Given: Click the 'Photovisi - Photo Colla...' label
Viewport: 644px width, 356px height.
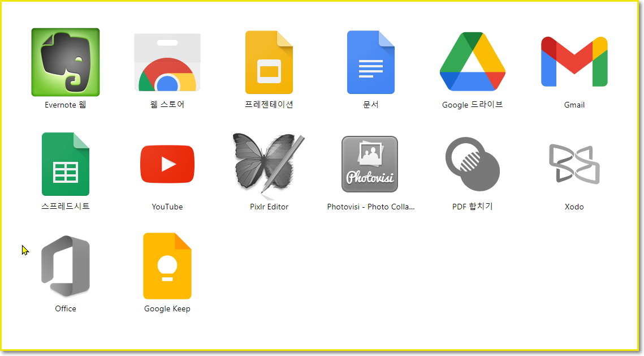Looking at the screenshot, I should pos(370,207).
